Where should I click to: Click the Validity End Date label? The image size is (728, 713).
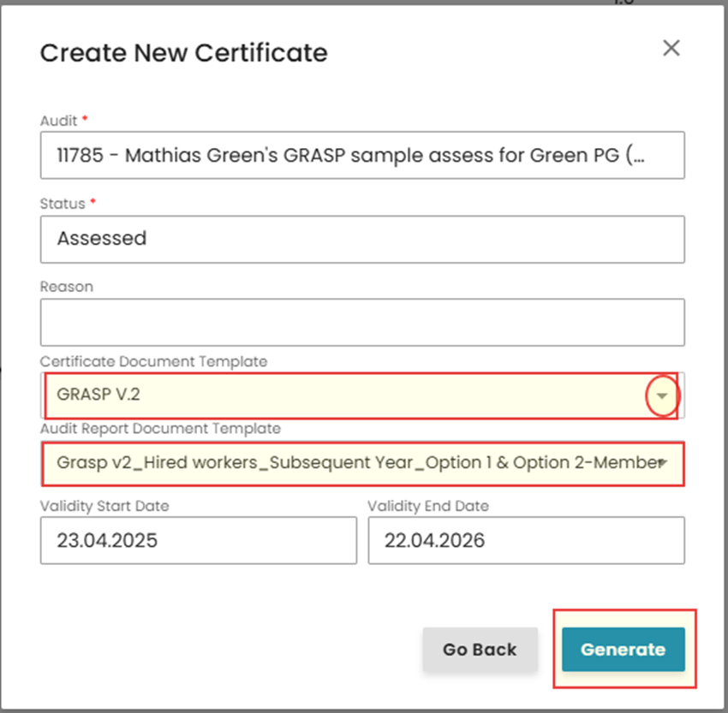click(x=428, y=506)
